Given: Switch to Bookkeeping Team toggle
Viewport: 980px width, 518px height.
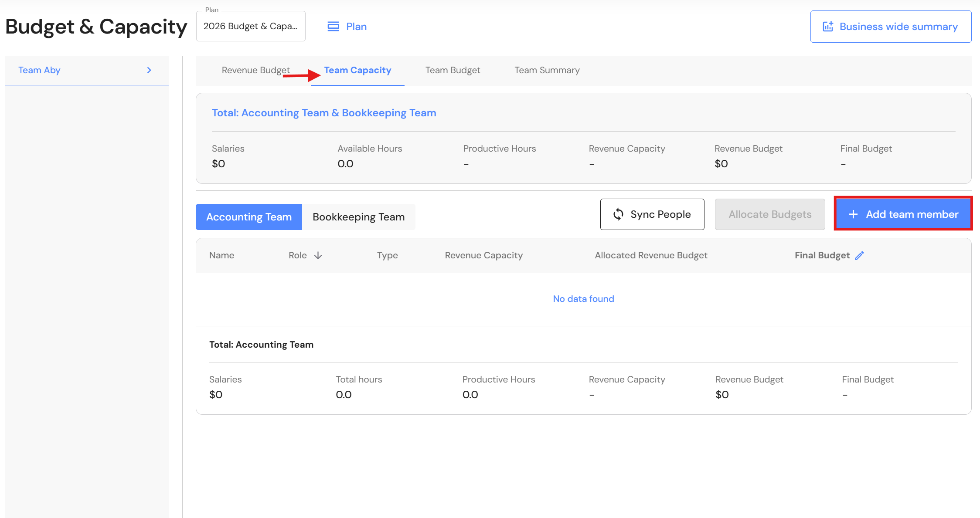Looking at the screenshot, I should (x=358, y=217).
